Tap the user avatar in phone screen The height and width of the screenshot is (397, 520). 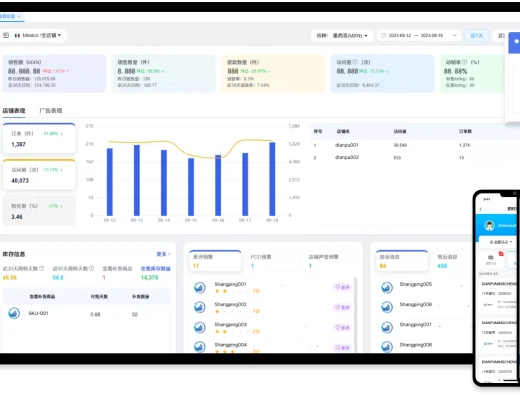pos(489,226)
